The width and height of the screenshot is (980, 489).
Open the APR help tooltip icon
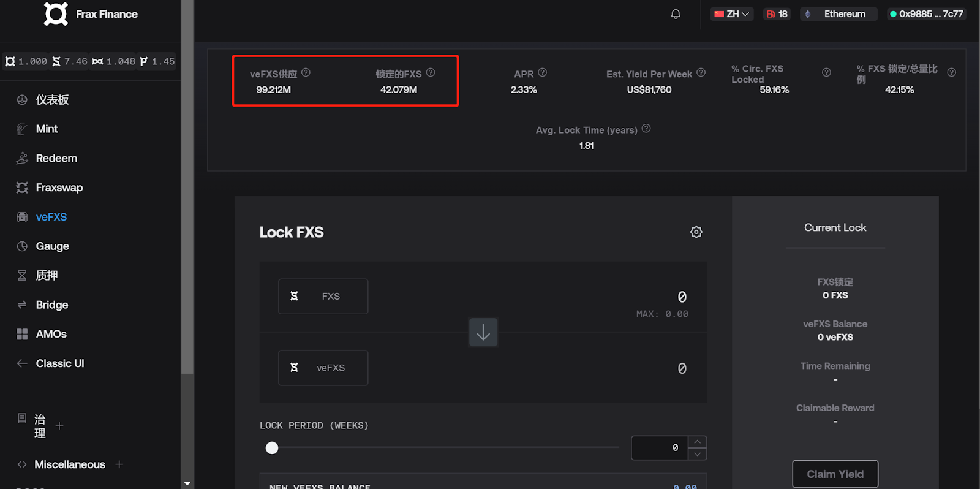[x=543, y=72]
